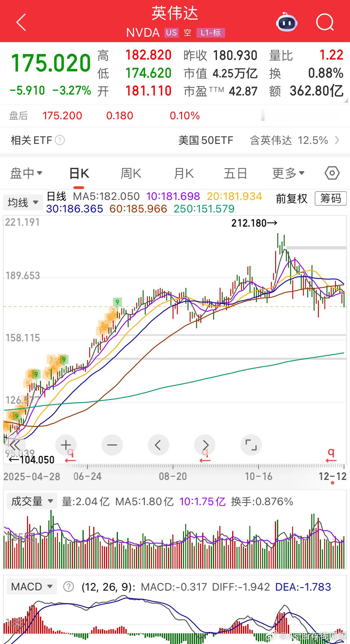Image resolution: width=350 pixels, height=644 pixels.
Task: Open chart settings hexagon icon
Action: 332,173
